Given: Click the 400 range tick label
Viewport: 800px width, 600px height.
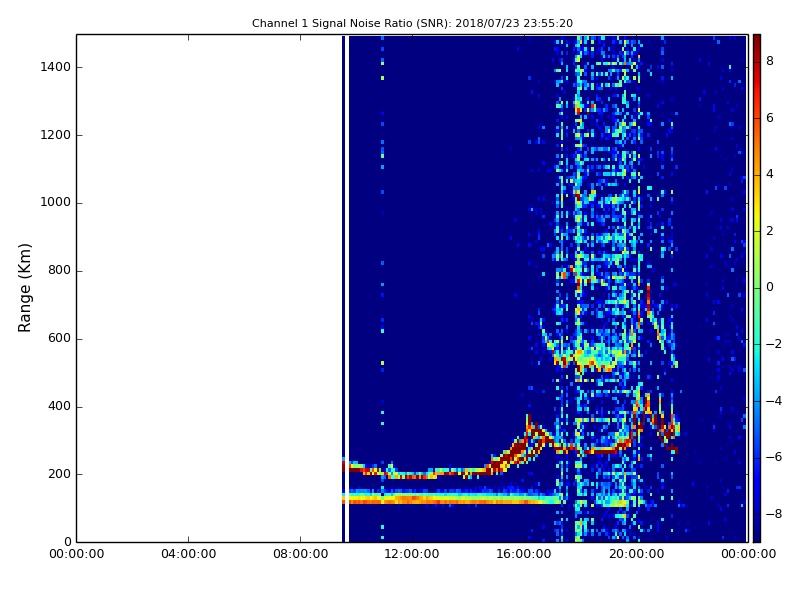Looking at the screenshot, I should 59,406.
